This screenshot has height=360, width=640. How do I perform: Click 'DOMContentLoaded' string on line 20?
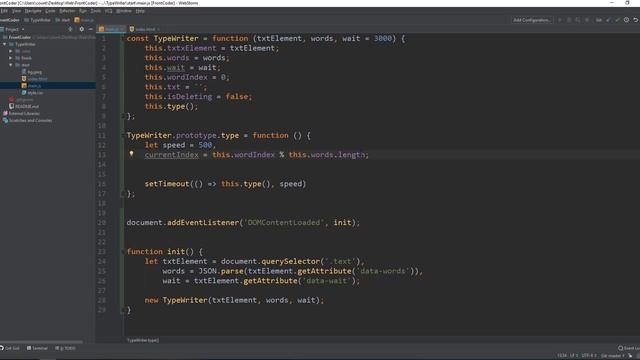tap(284, 223)
